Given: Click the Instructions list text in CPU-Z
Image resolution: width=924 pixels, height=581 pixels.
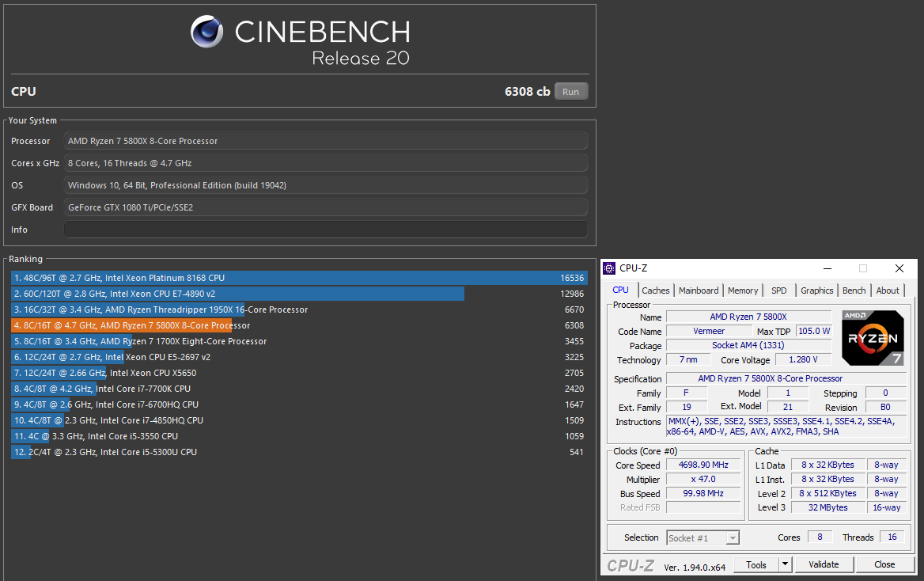Looking at the screenshot, I should [x=786, y=427].
